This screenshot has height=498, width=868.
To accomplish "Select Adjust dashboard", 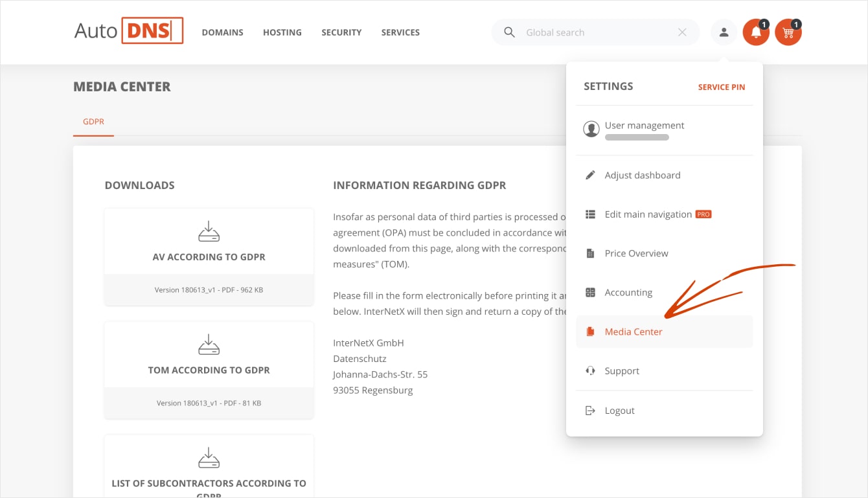I will pyautogui.click(x=665, y=175).
